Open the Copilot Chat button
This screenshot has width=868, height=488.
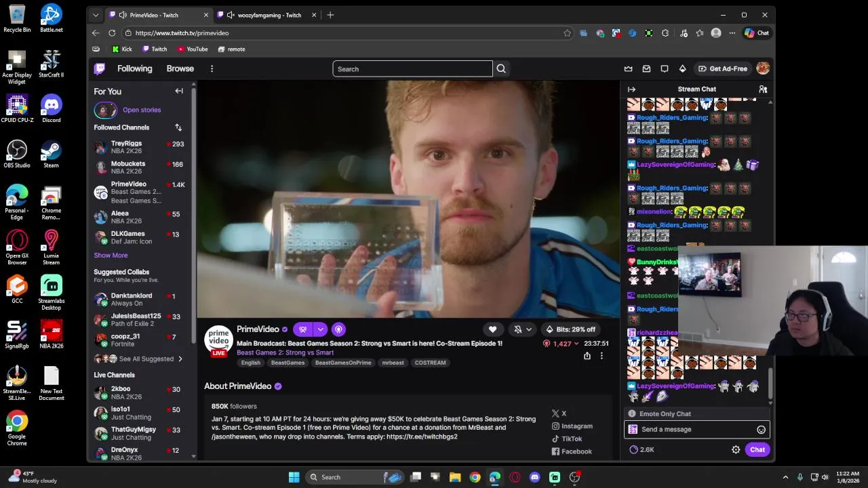tap(756, 33)
